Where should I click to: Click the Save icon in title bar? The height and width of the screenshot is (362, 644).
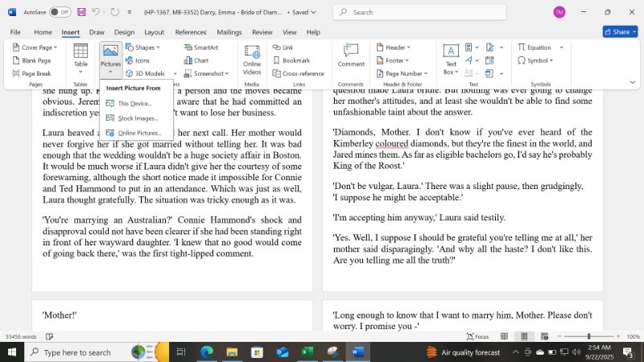80,12
